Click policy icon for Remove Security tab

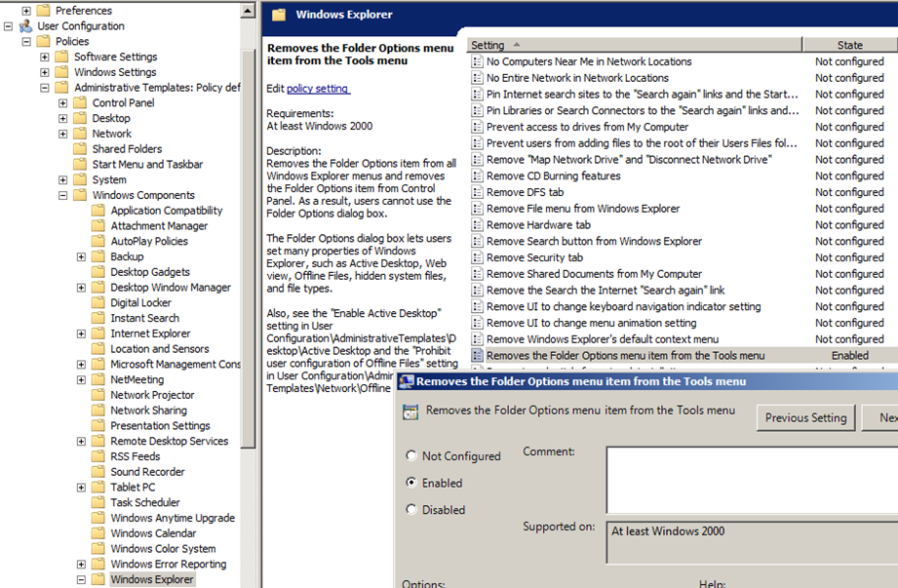point(477,257)
